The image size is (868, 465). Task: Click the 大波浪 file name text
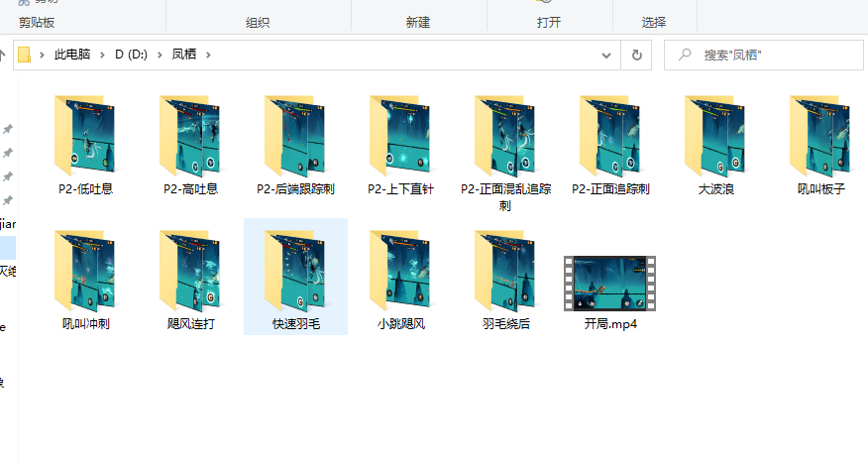click(x=715, y=189)
